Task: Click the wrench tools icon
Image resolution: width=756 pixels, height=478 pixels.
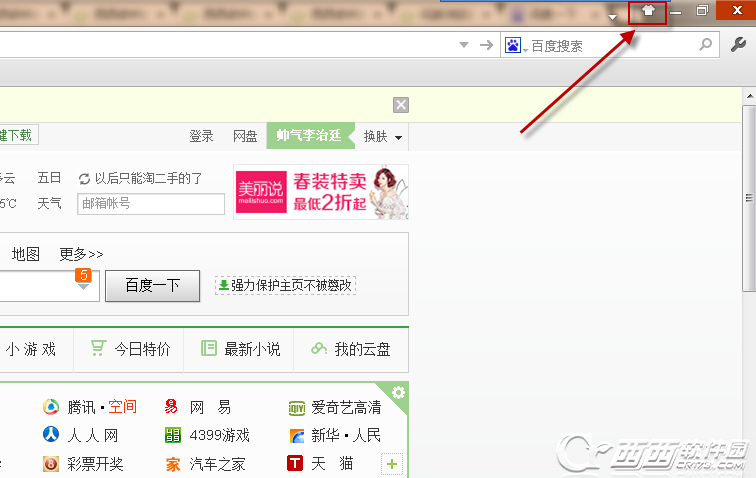Action: click(x=738, y=45)
